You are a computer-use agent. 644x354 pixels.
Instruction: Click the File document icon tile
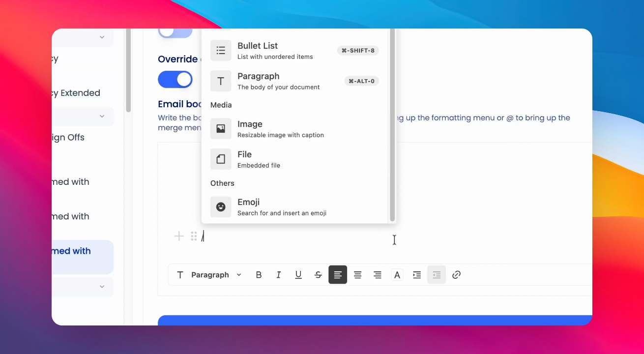point(221,159)
